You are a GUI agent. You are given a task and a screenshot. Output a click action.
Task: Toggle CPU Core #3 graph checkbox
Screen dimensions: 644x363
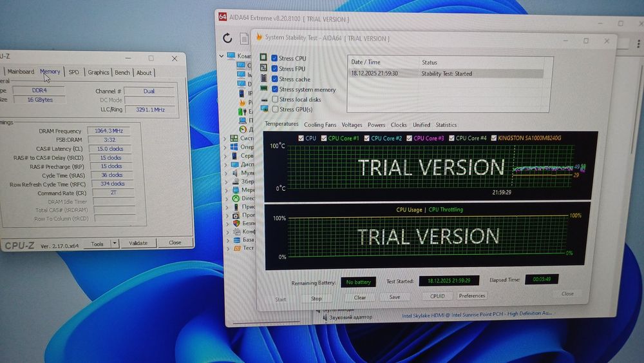pos(409,138)
